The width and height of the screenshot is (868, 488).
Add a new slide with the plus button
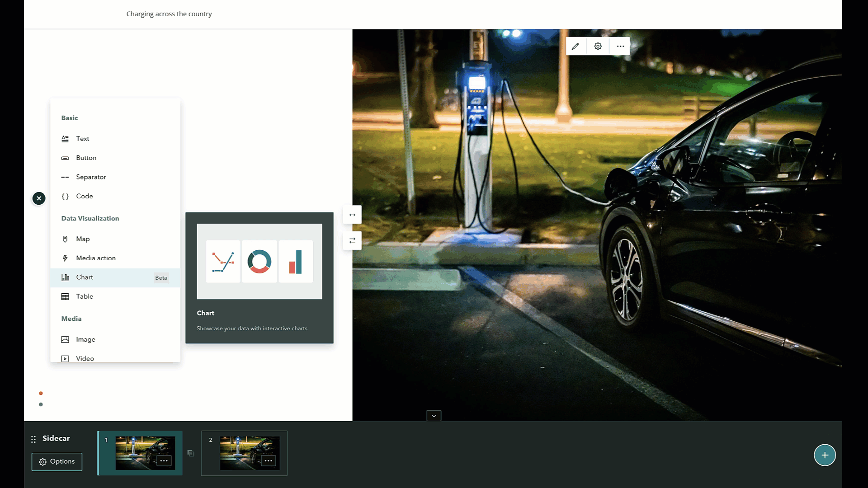[825, 455]
